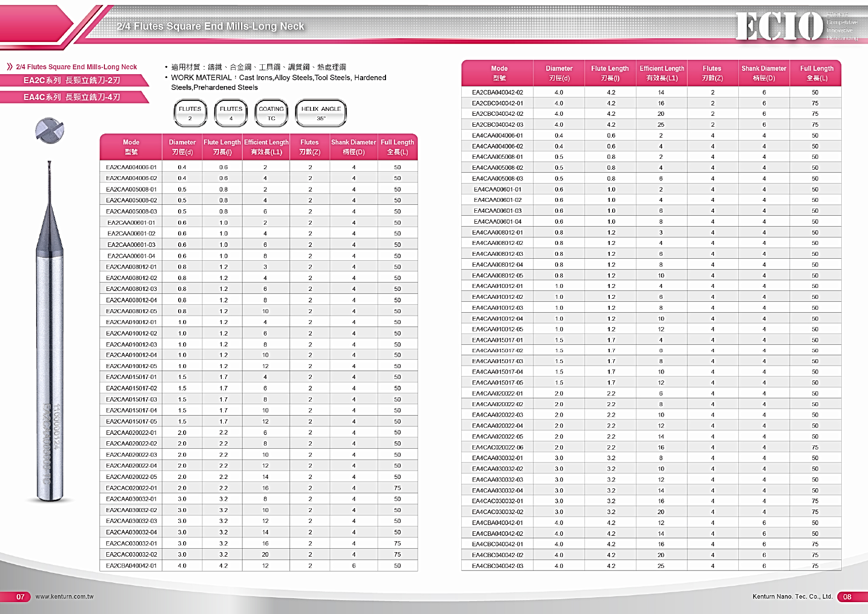Open the www.kenturn.com.tw website link
868x614 pixels.
tap(64, 597)
